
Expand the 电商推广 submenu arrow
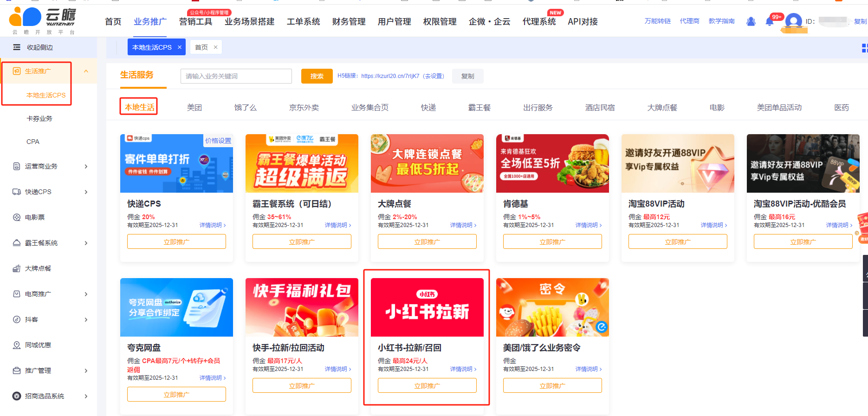coord(86,294)
